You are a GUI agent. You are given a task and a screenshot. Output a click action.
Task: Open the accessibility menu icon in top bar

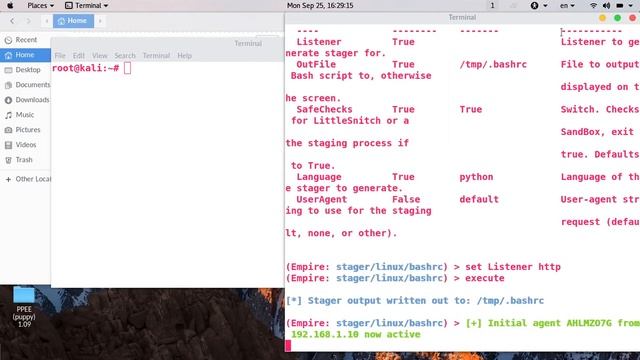[x=534, y=5]
